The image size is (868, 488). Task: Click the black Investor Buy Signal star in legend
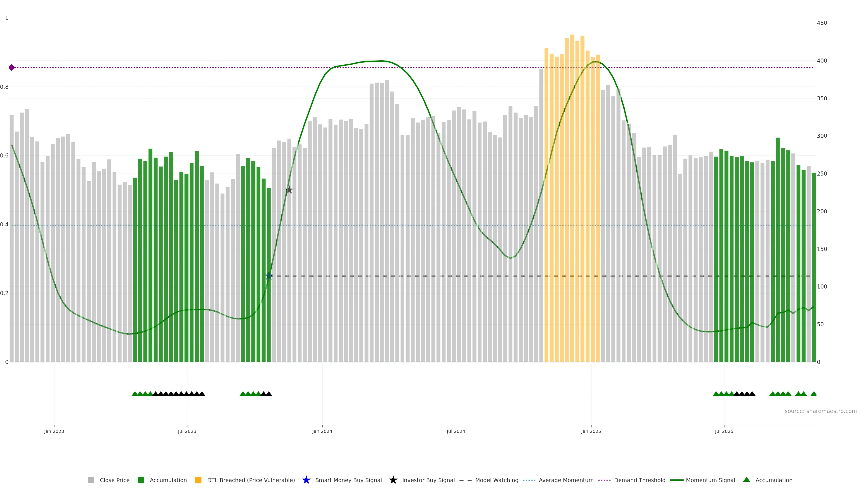(x=393, y=480)
